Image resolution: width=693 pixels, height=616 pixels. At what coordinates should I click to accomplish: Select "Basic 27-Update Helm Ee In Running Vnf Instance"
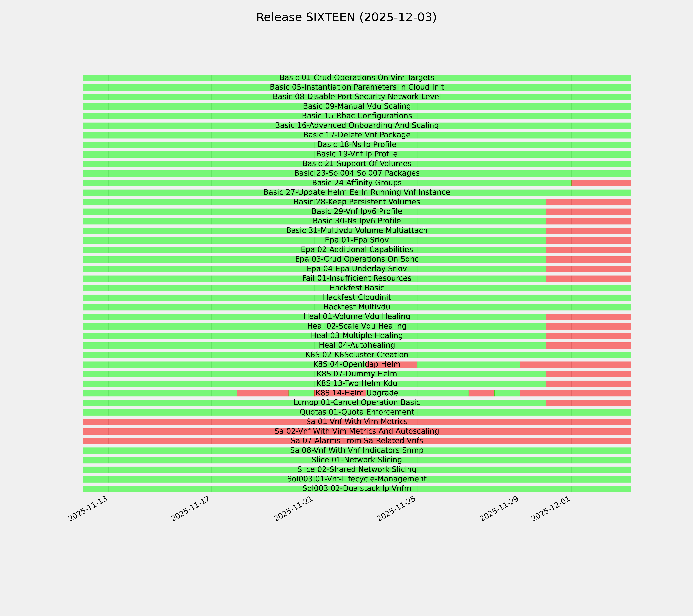click(357, 192)
